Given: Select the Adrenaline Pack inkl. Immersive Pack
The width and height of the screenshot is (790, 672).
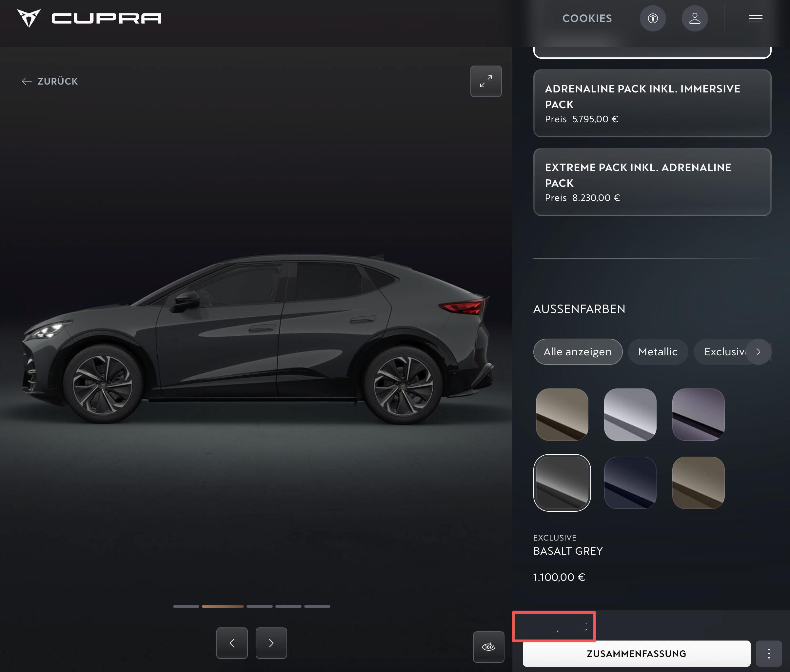Looking at the screenshot, I should pyautogui.click(x=653, y=104).
